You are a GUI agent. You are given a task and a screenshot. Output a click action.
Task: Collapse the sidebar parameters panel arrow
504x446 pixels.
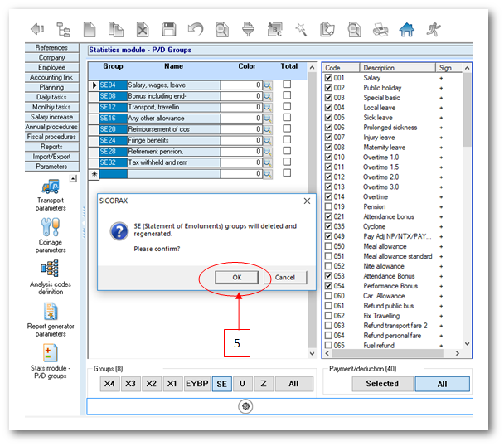tap(73, 178)
